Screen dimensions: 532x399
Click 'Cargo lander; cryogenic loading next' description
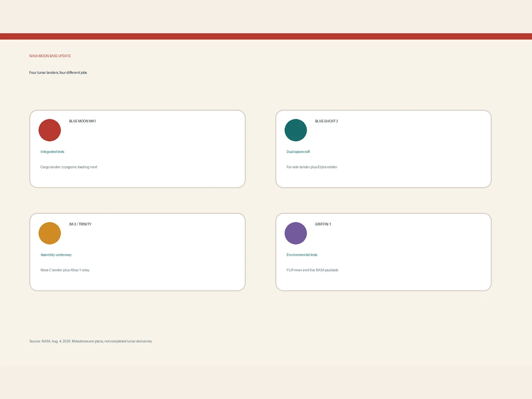click(x=69, y=167)
